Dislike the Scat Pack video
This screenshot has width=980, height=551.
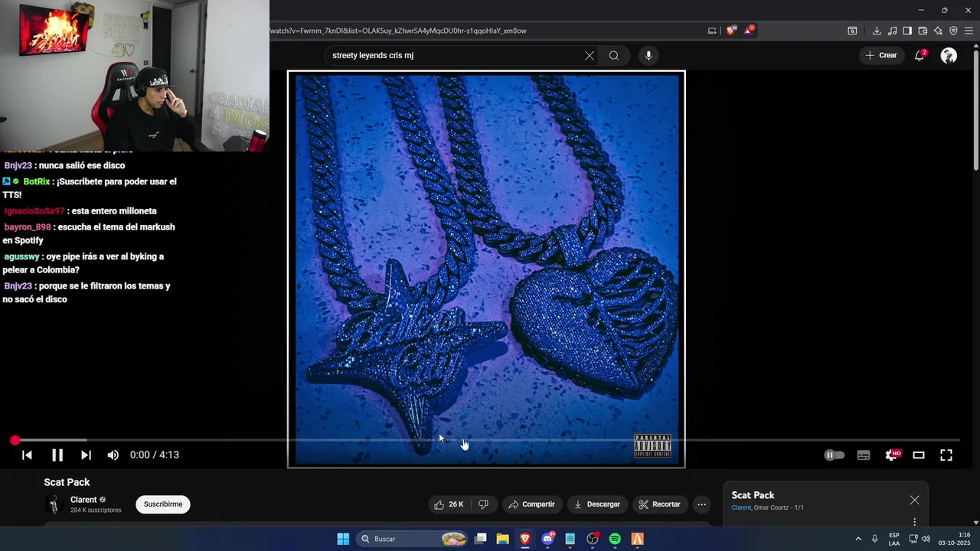483,504
